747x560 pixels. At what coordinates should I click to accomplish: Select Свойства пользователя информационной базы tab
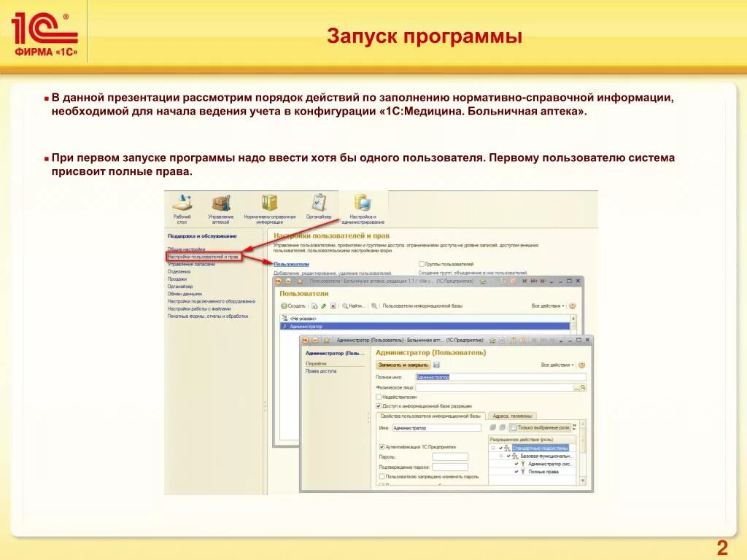[x=430, y=416]
